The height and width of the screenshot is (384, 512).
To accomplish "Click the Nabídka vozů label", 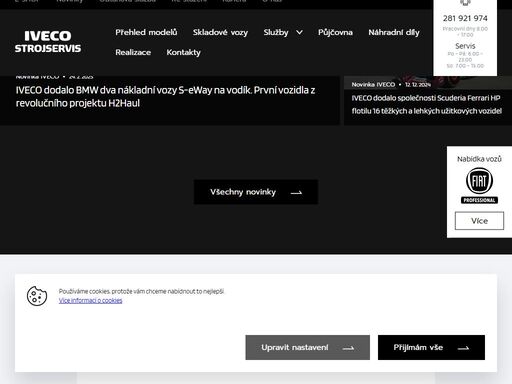I will (479, 159).
